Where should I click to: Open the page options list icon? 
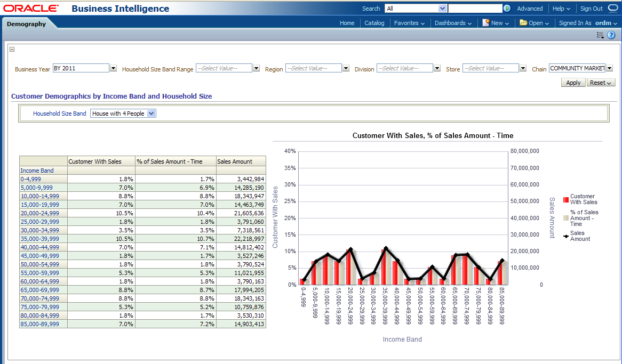point(600,35)
